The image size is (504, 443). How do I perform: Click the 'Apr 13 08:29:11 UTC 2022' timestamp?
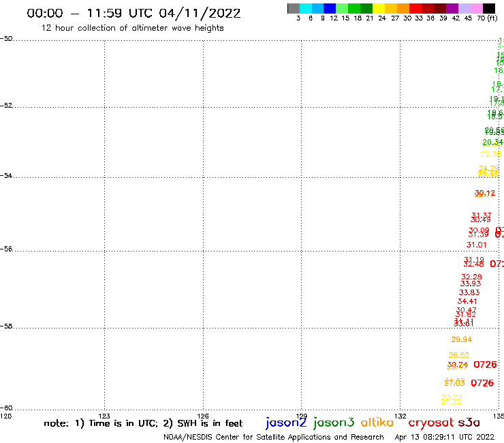pos(445,438)
